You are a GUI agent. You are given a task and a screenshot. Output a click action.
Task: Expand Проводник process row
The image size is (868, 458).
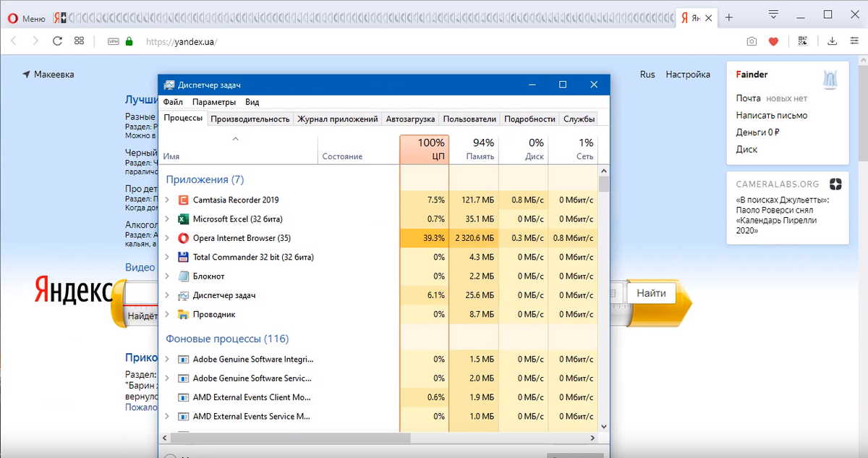click(167, 314)
